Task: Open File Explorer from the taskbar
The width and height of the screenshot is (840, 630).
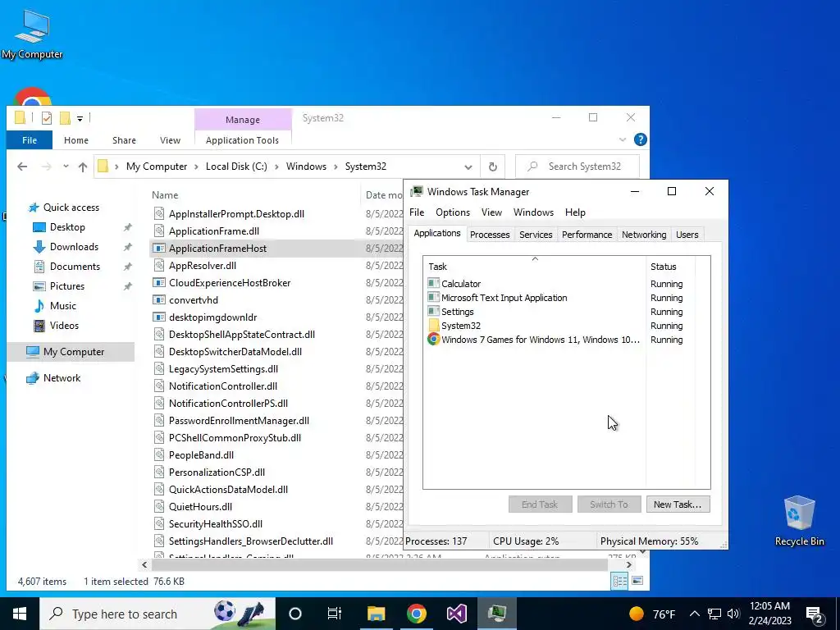Action: 376,614
